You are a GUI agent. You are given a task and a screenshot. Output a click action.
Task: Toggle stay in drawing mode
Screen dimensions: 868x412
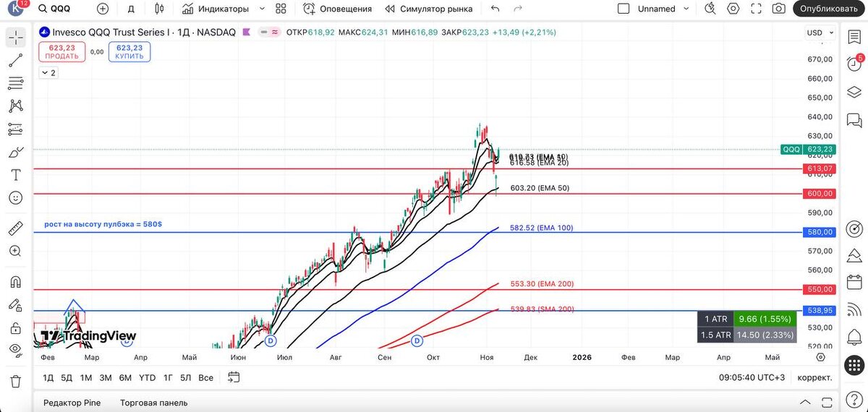(15, 305)
